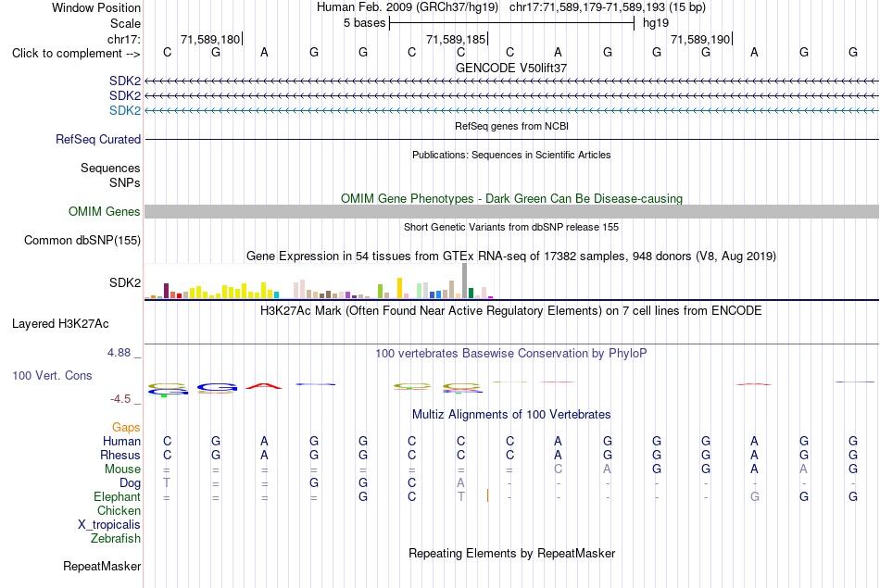Click '100 vertebrates Basewise Conservation by PhyloP' title

click(x=511, y=354)
